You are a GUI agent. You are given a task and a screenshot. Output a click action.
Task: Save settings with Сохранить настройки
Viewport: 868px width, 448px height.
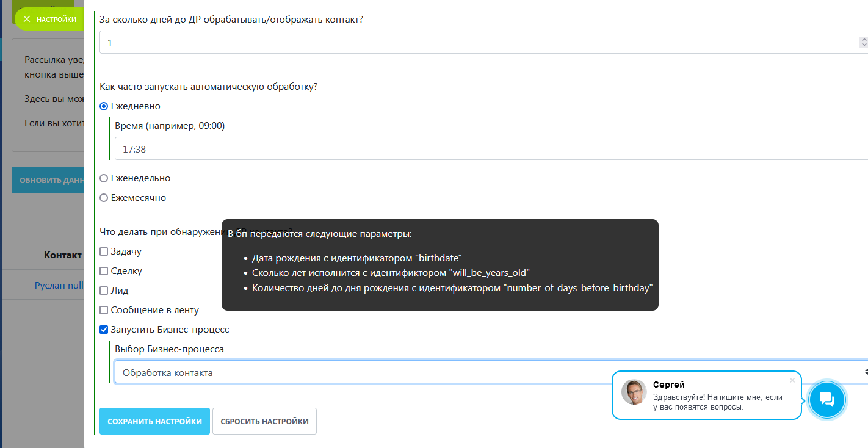coord(154,421)
